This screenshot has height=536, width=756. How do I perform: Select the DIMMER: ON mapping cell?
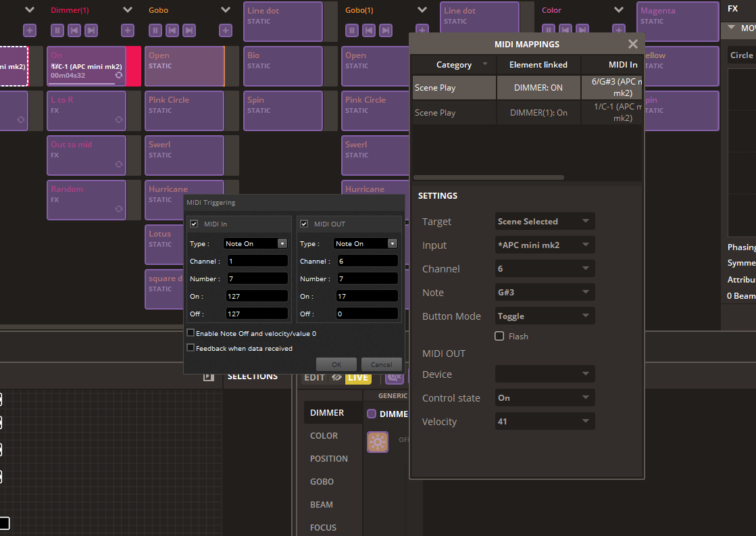[x=538, y=87]
